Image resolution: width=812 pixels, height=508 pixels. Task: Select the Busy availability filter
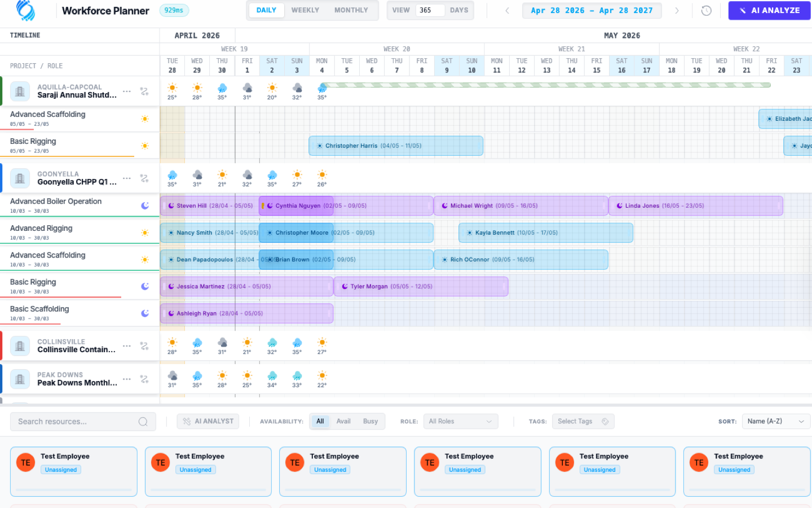(370, 421)
